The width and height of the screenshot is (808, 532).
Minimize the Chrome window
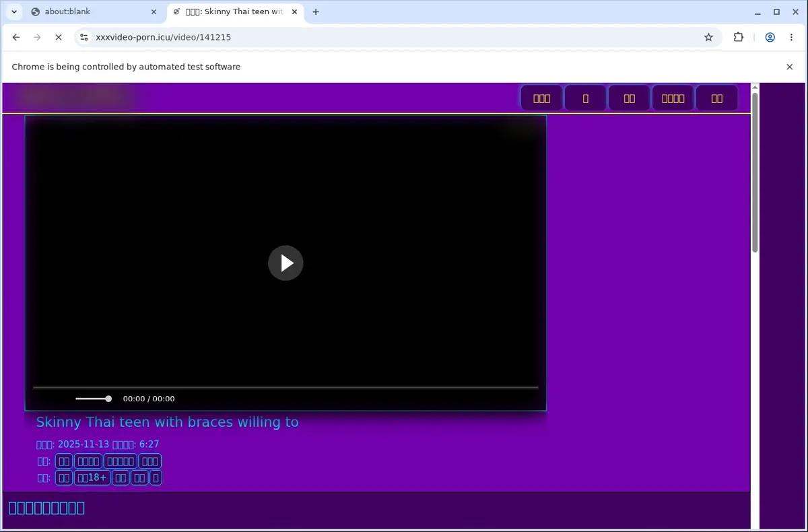[x=758, y=11]
